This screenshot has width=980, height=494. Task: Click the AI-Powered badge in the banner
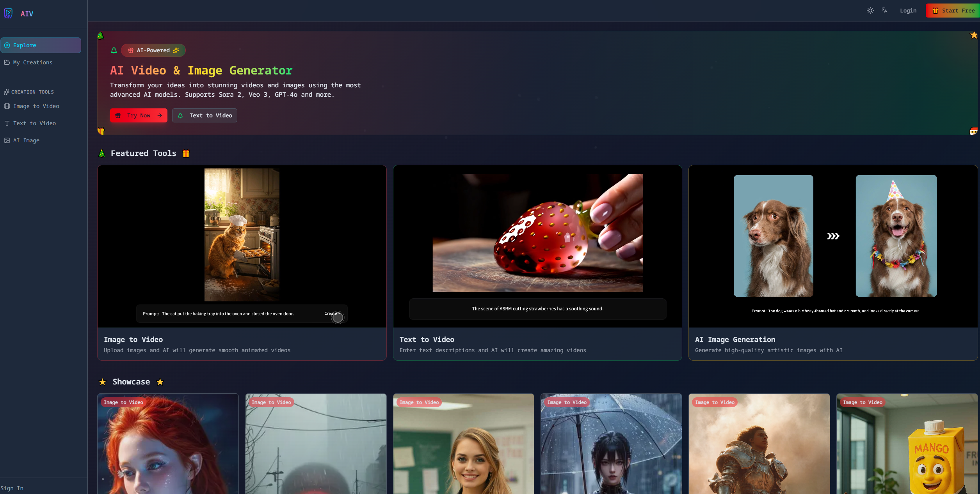click(x=153, y=50)
